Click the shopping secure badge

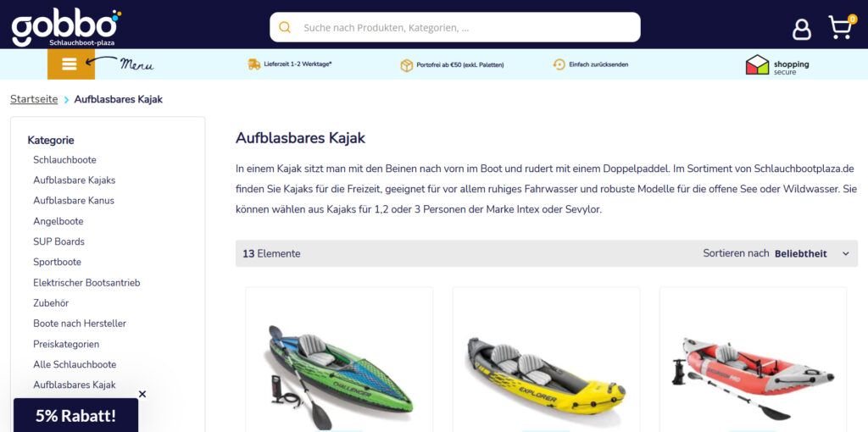pyautogui.click(x=777, y=64)
